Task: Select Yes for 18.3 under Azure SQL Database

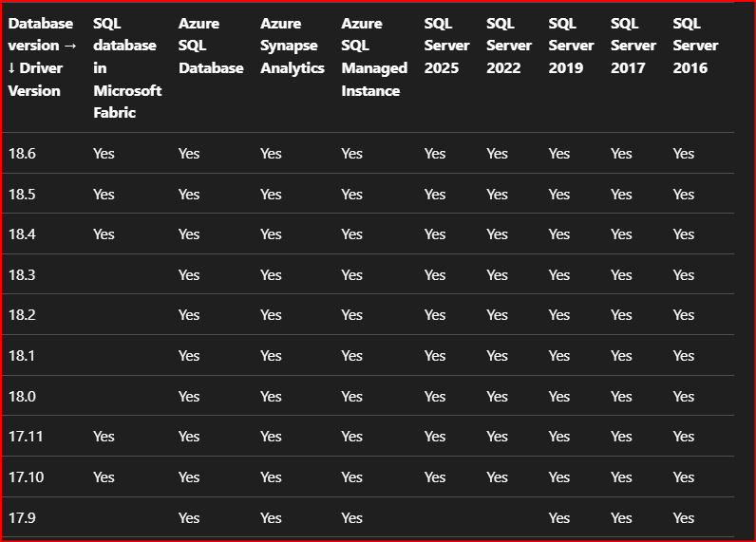Action: (189, 275)
